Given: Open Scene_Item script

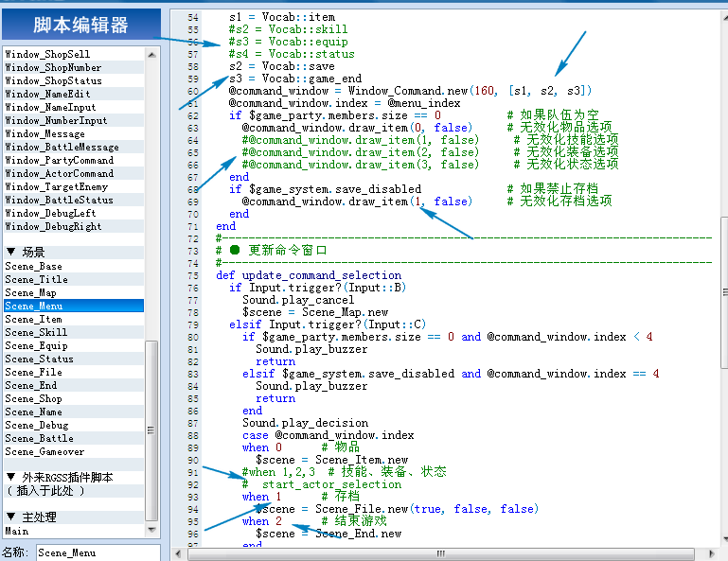Looking at the screenshot, I should point(74,319).
